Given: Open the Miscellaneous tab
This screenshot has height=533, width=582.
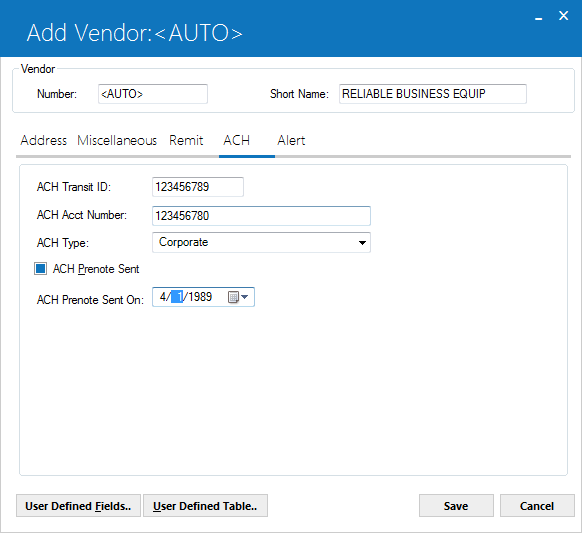Looking at the screenshot, I should click(117, 140).
